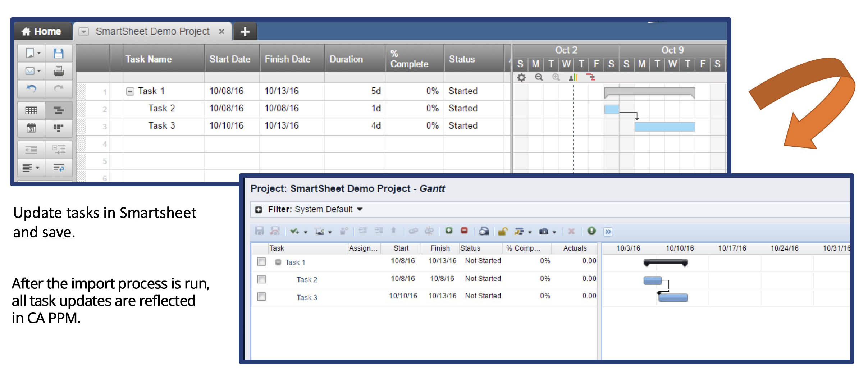Screen dimensions: 868x379
Task: Click the Status column header in CA PPM
Action: click(480, 248)
